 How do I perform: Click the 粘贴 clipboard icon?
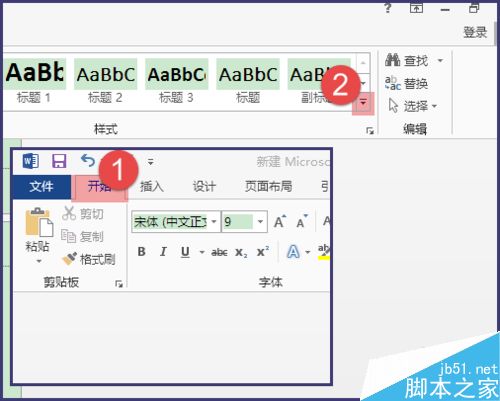pyautogui.click(x=39, y=222)
